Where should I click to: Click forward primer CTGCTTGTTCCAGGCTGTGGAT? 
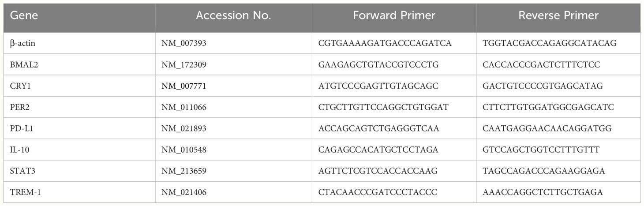click(x=384, y=107)
